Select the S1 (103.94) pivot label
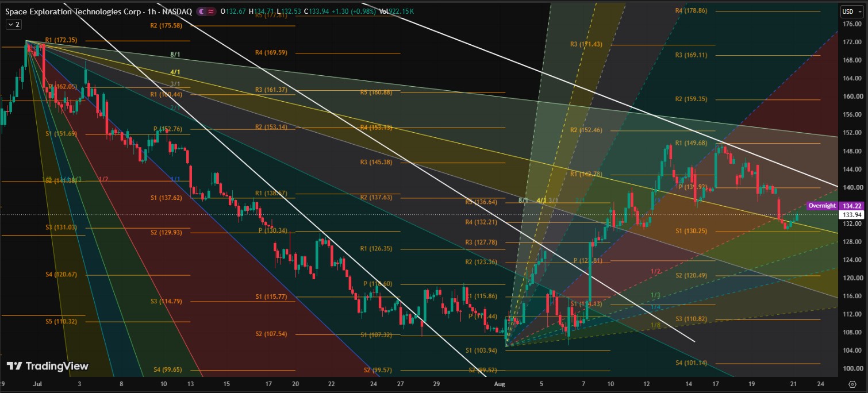This screenshot has width=868, height=393. coord(481,350)
